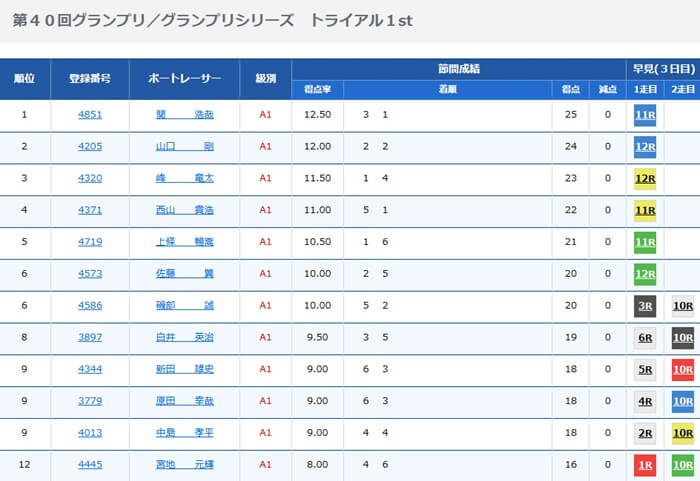The image size is (700, 481).
Task: Select the red 1R badge in racer 4445's row
Action: click(645, 466)
